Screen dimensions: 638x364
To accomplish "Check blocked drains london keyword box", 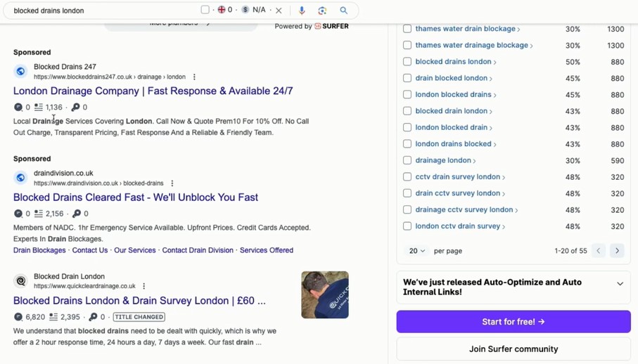I will pos(407,61).
